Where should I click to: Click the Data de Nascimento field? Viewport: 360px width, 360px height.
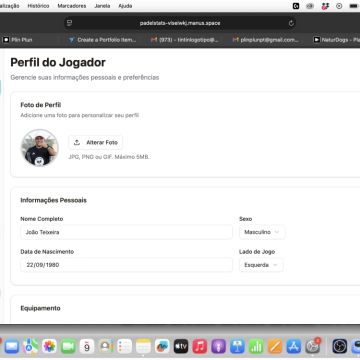click(x=126, y=265)
